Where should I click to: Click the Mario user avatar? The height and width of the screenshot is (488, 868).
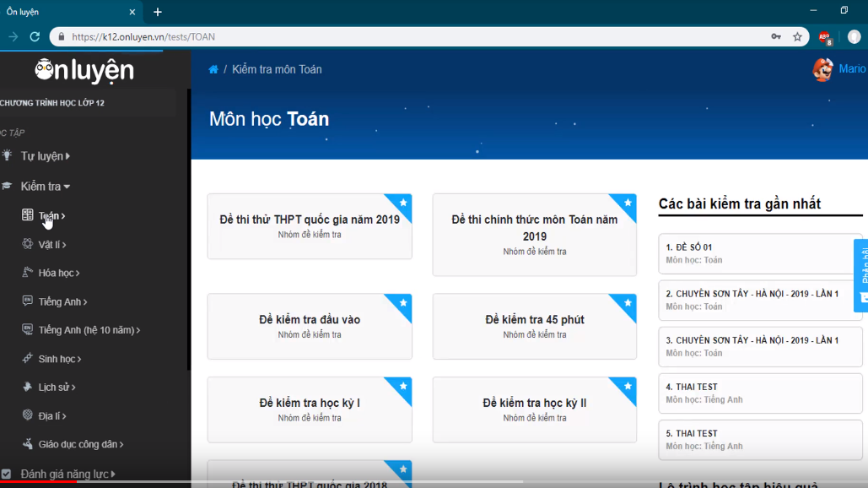[822, 69]
